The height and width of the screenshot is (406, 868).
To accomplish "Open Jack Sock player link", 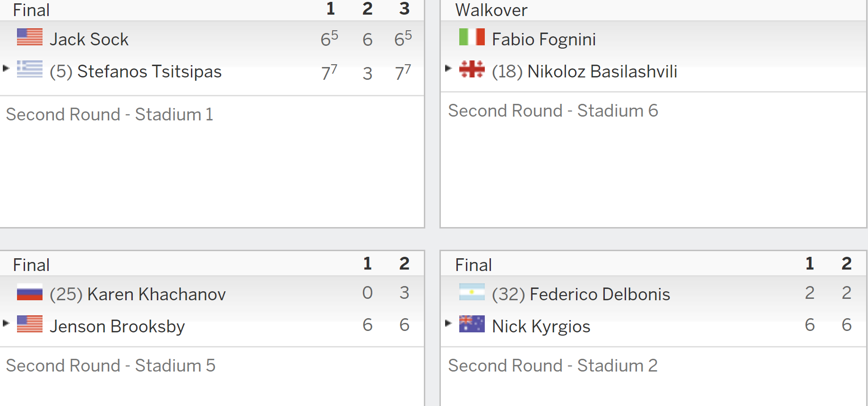I will pos(89,39).
